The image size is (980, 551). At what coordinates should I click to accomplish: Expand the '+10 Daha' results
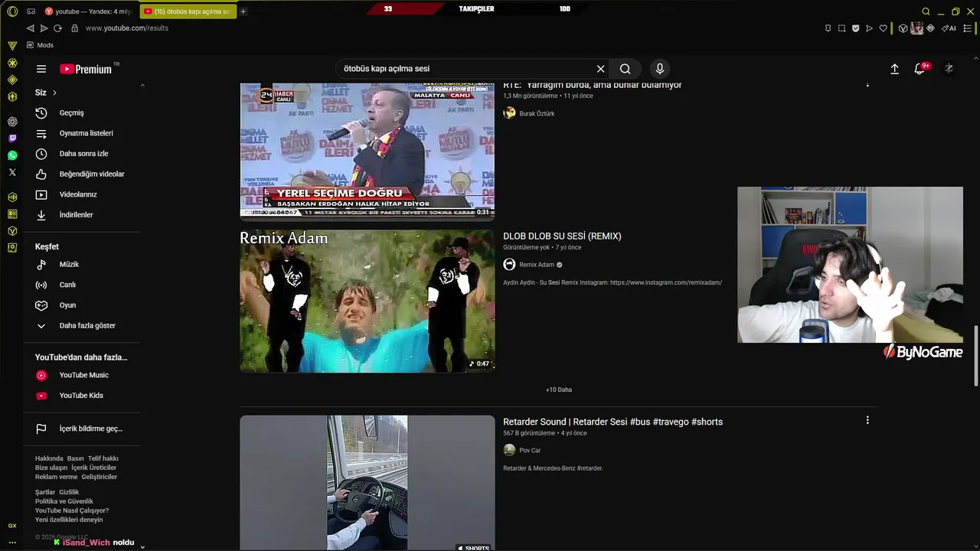(x=559, y=390)
